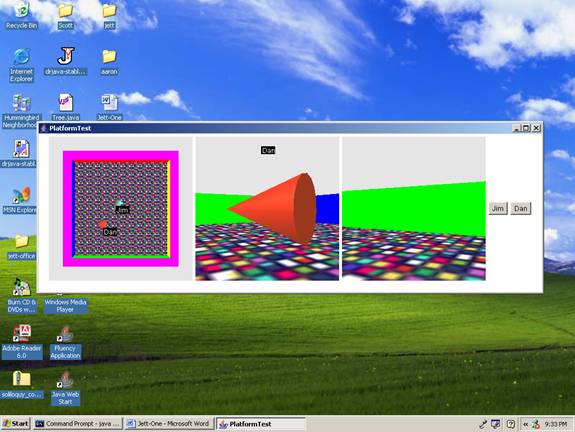Expand hidden system tray icons chevron
This screenshot has width=575, height=432.
point(525,424)
